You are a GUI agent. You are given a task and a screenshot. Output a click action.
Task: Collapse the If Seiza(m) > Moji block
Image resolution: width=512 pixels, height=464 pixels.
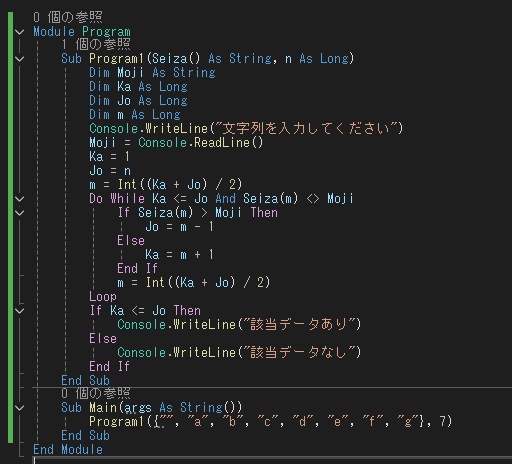[x=20, y=213]
